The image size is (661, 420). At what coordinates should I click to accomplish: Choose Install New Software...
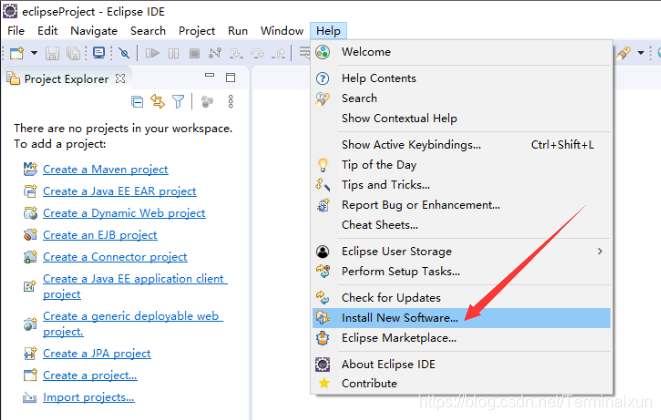[x=462, y=318]
